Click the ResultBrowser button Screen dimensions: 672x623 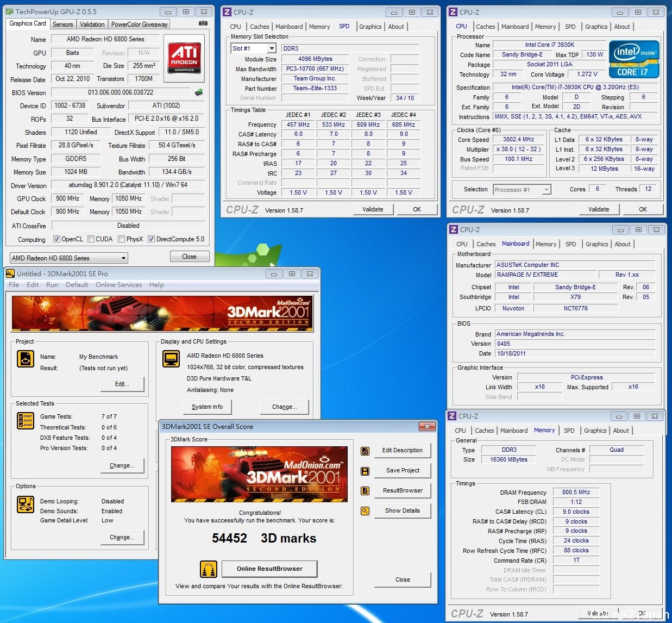tap(403, 490)
